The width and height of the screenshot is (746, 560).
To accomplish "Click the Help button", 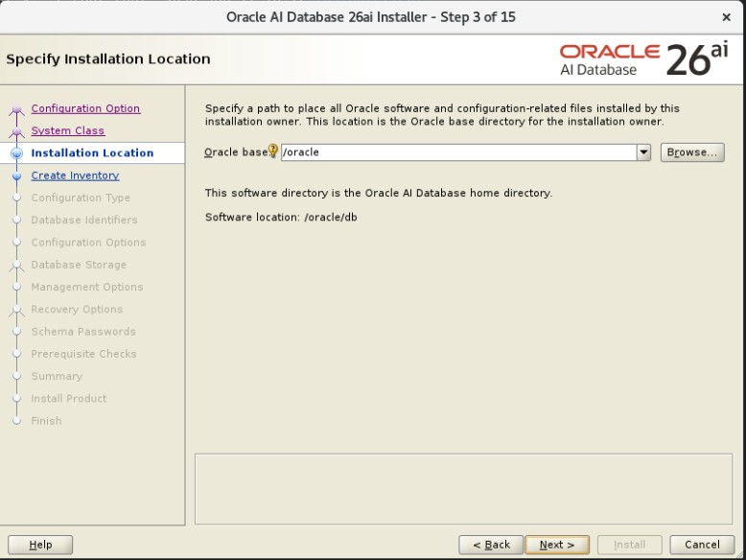I will [40, 545].
